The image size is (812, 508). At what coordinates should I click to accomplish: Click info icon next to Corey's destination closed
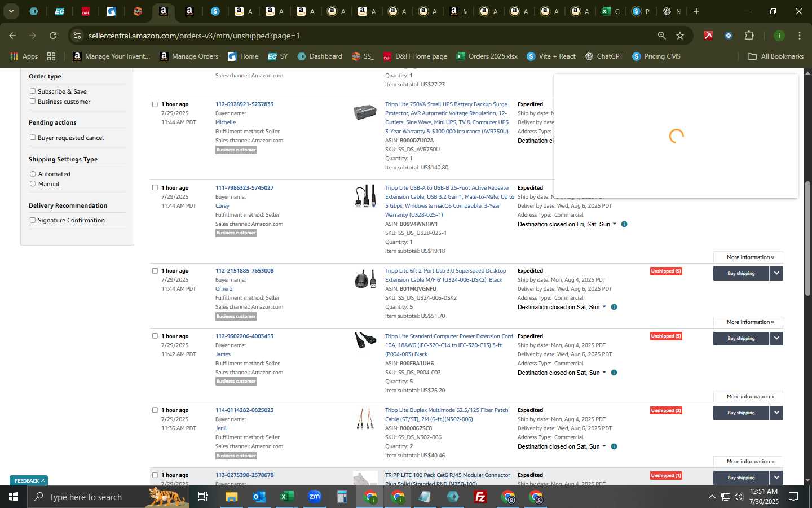tap(624, 224)
